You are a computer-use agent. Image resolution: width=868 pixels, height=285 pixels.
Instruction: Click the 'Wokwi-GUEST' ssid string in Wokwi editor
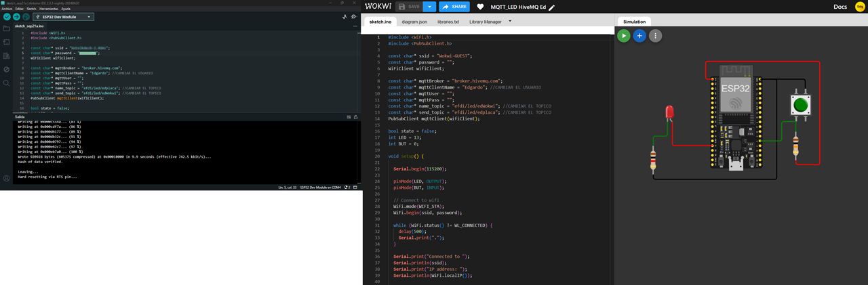[452, 56]
